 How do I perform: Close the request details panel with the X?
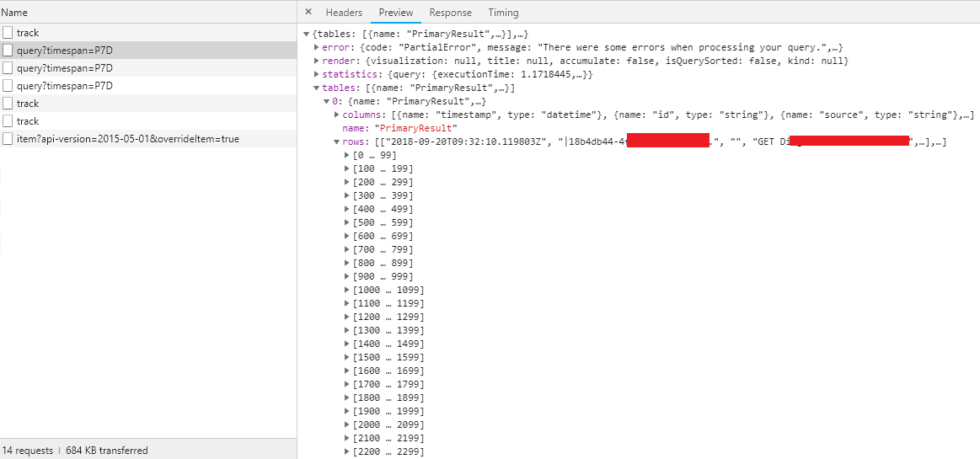tap(308, 12)
